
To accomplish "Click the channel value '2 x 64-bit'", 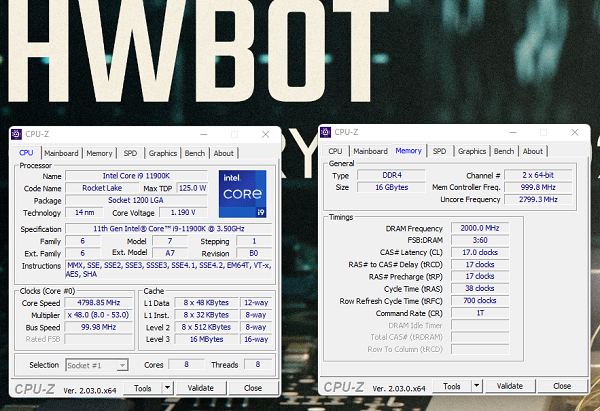I will click(x=538, y=175).
